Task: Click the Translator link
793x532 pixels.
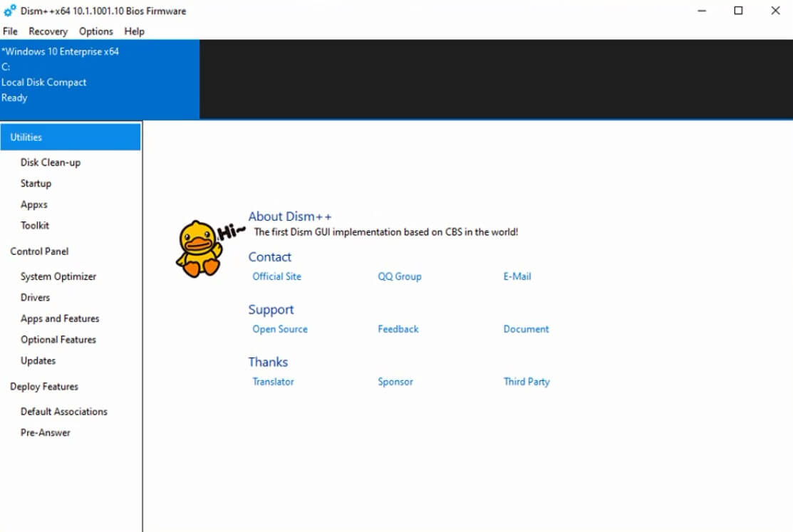Action: 273,382
